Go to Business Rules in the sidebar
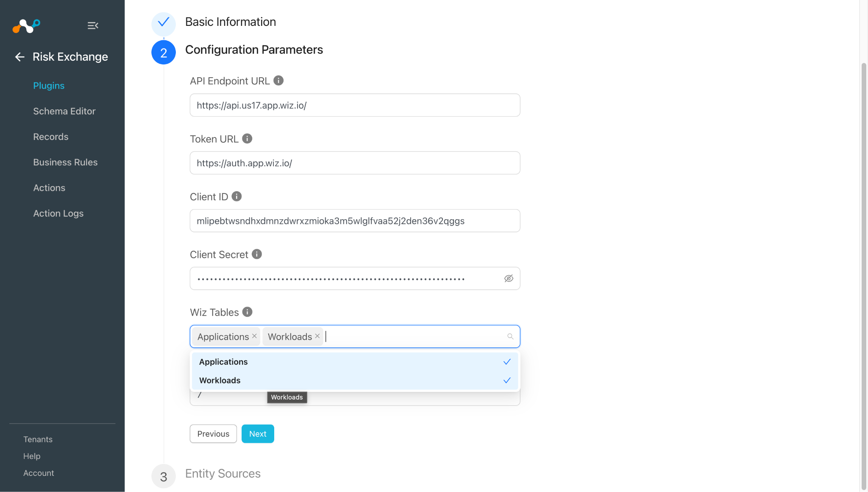Image resolution: width=868 pixels, height=492 pixels. [x=65, y=162]
